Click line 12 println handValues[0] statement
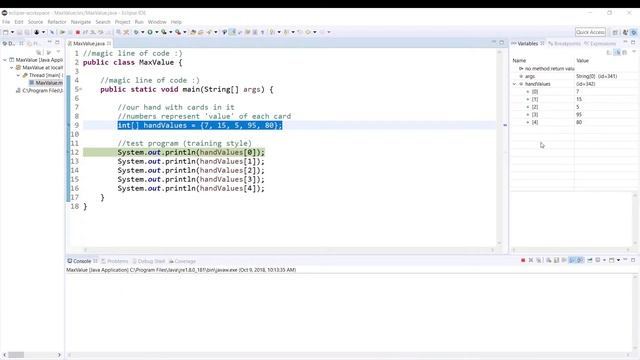The width and height of the screenshot is (640, 360). 191,152
